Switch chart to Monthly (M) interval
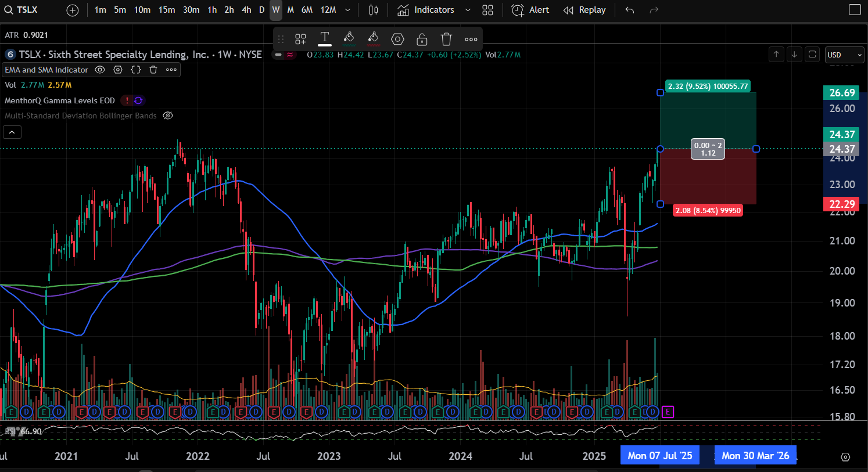The width and height of the screenshot is (868, 472). point(290,10)
